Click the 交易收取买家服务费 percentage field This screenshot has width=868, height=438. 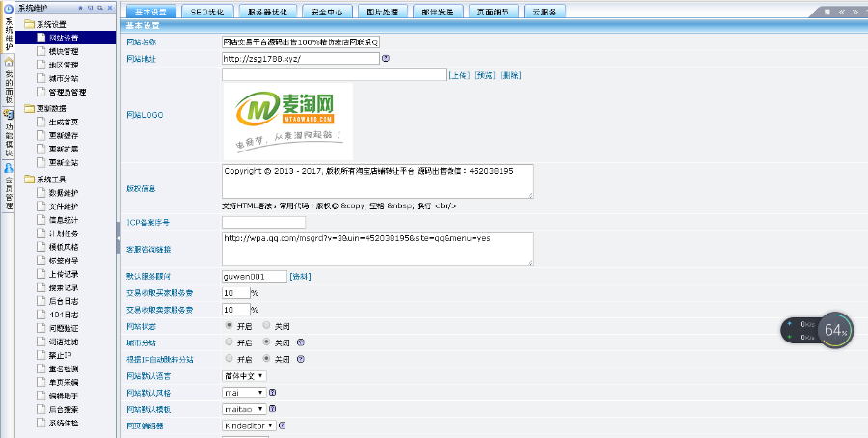pyautogui.click(x=236, y=293)
